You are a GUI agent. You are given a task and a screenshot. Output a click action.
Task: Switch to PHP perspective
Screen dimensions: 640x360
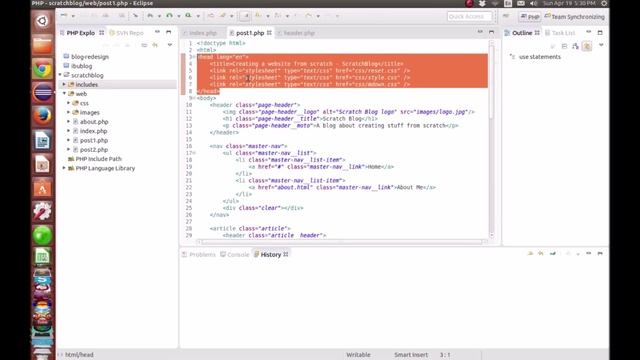tap(530, 17)
